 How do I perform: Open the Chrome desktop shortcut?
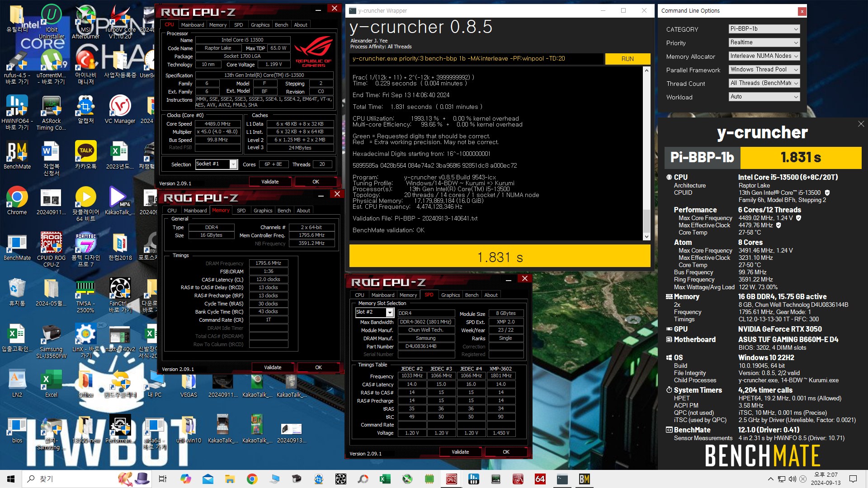click(x=17, y=201)
